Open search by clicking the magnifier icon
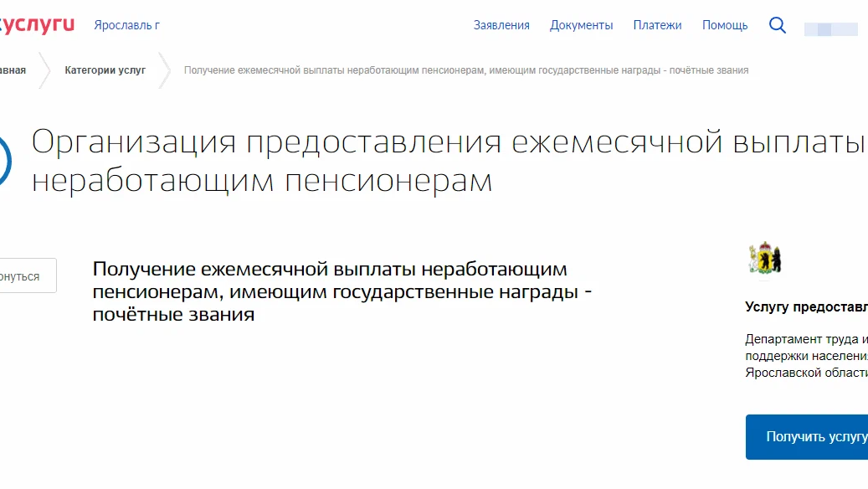This screenshot has width=868, height=489. coord(777,25)
